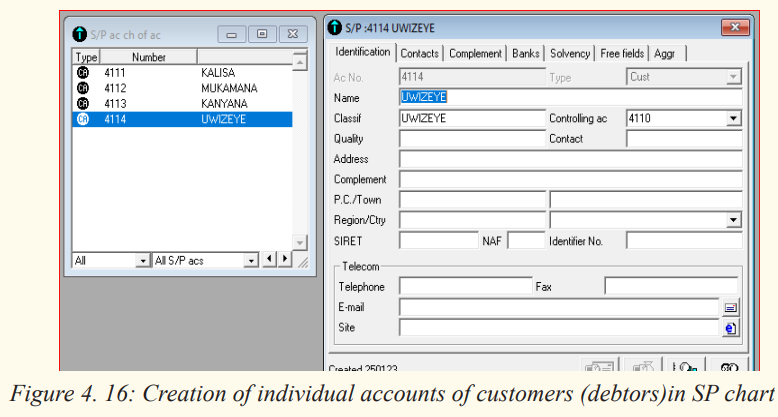Screen dimensions: 778x417
Task: Click the Town input field
Action: point(646,200)
